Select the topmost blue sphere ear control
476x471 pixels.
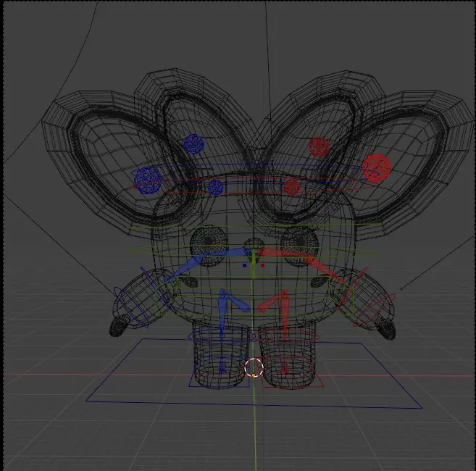[193, 144]
